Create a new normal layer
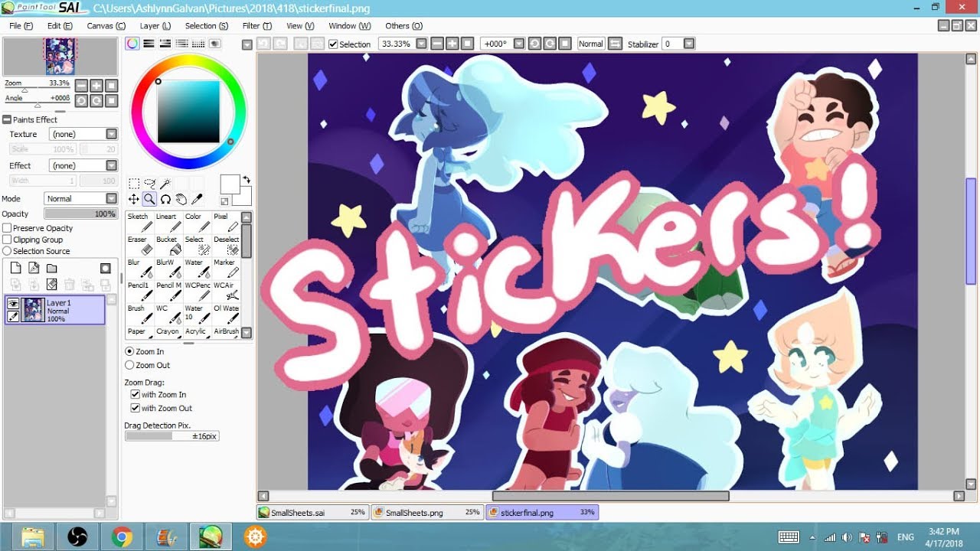Viewport: 980px width, 551px height. (x=15, y=268)
